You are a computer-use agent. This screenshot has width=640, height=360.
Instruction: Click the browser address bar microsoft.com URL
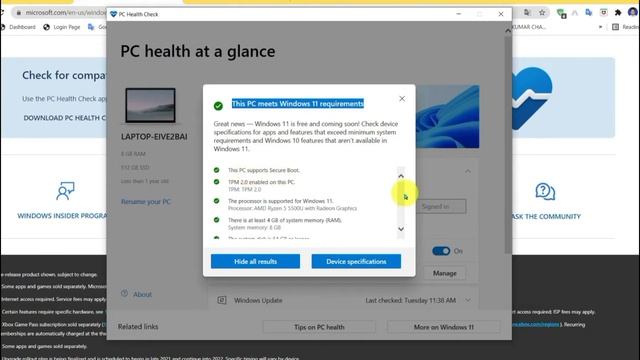tap(65, 13)
